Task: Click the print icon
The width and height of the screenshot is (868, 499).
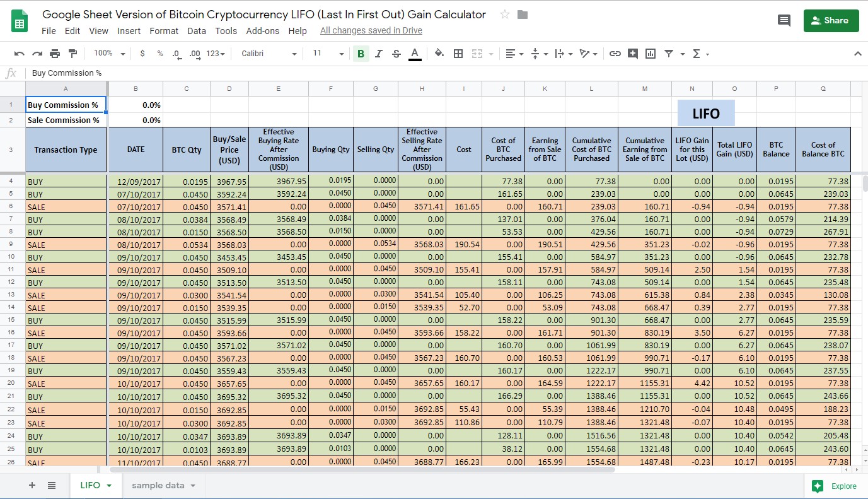Action: (55, 54)
